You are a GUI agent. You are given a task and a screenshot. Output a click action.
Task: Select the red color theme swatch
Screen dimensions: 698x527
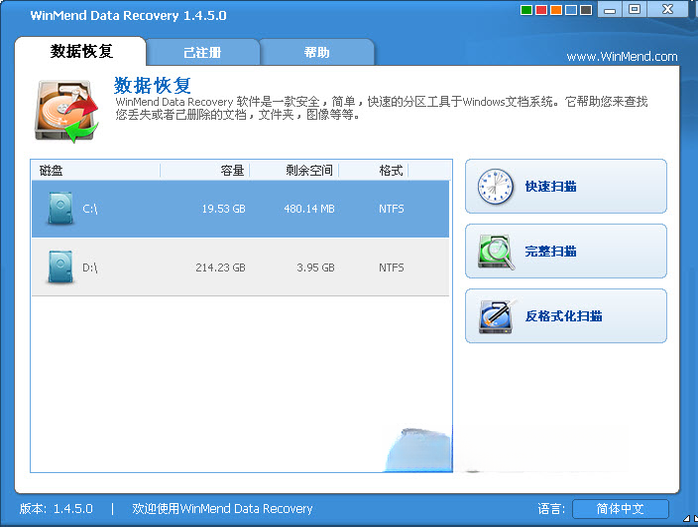coord(541,10)
